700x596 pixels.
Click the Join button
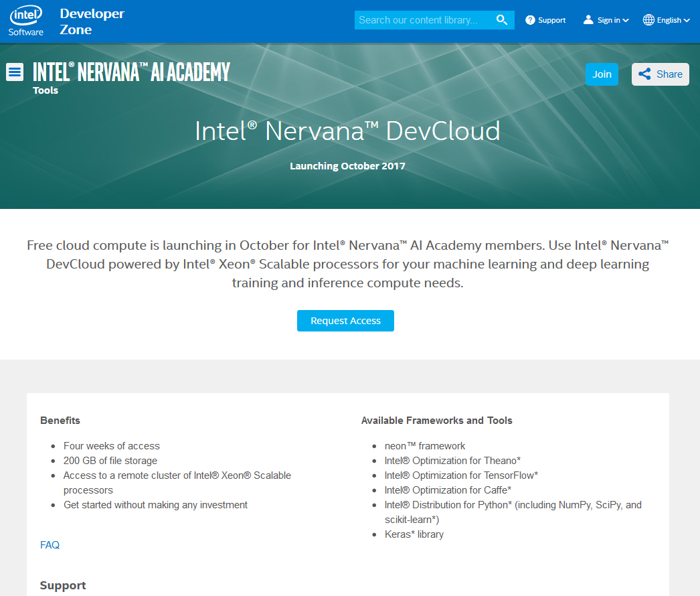(602, 74)
